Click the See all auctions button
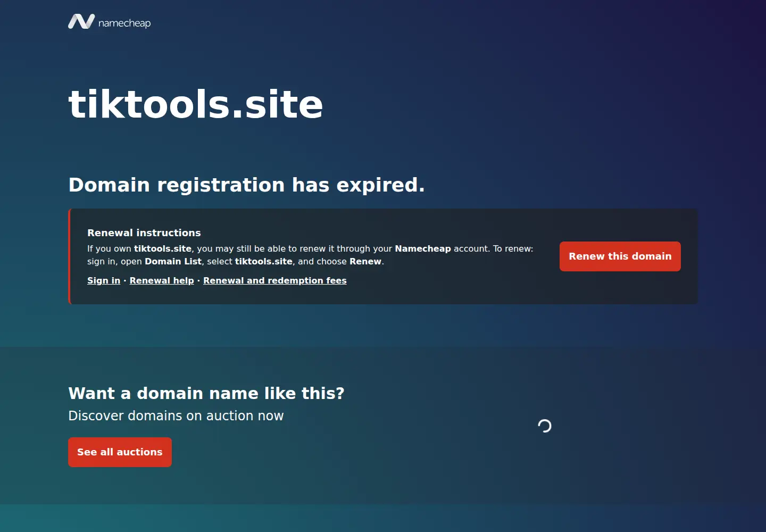 pyautogui.click(x=120, y=452)
